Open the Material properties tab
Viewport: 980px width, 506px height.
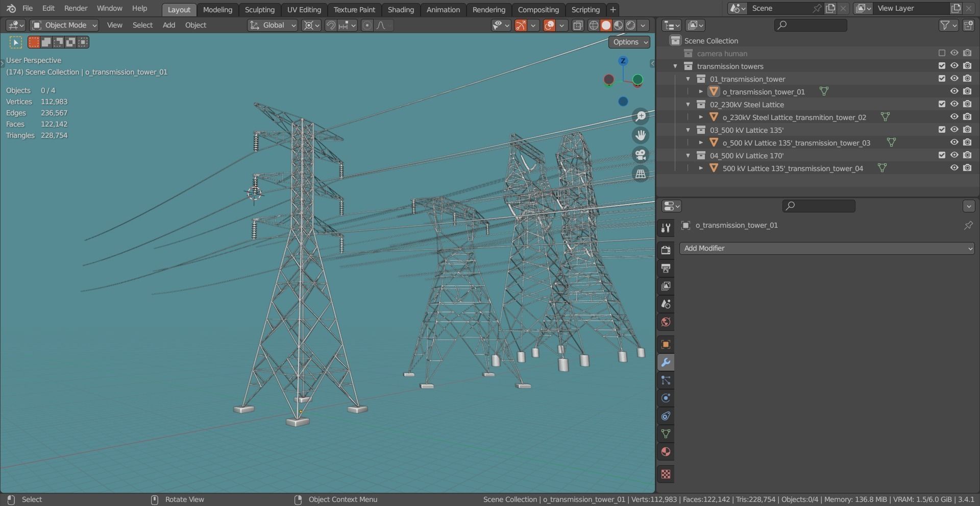click(666, 452)
